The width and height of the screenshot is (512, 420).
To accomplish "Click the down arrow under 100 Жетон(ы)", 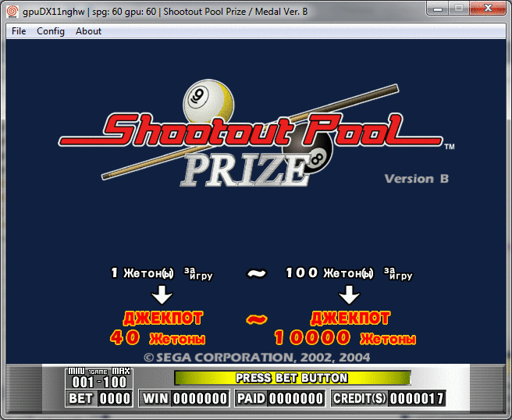I will pyautogui.click(x=349, y=295).
